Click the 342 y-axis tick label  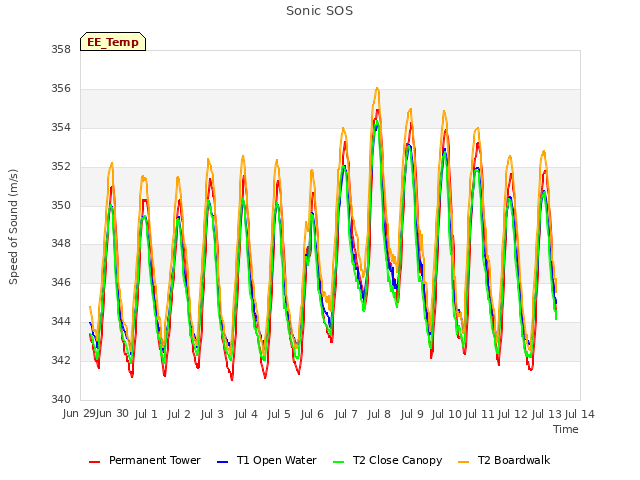[61, 360]
